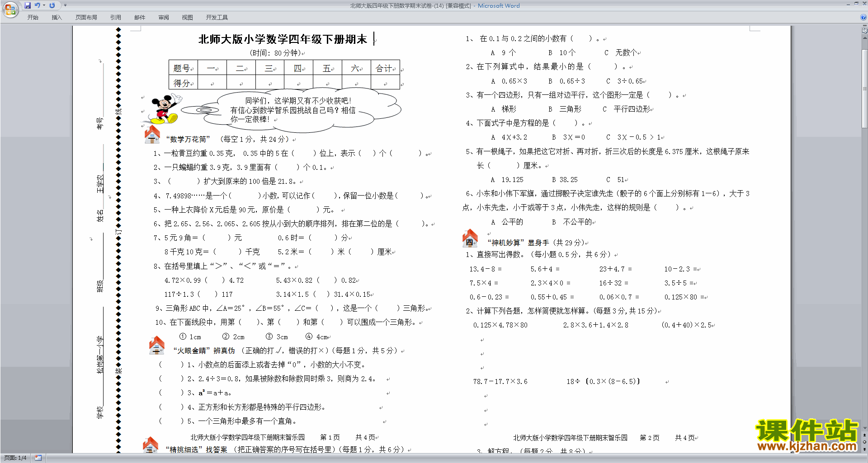Click the Save icon in quick access toolbar
Screen dimensions: 868x463
(x=28, y=5)
